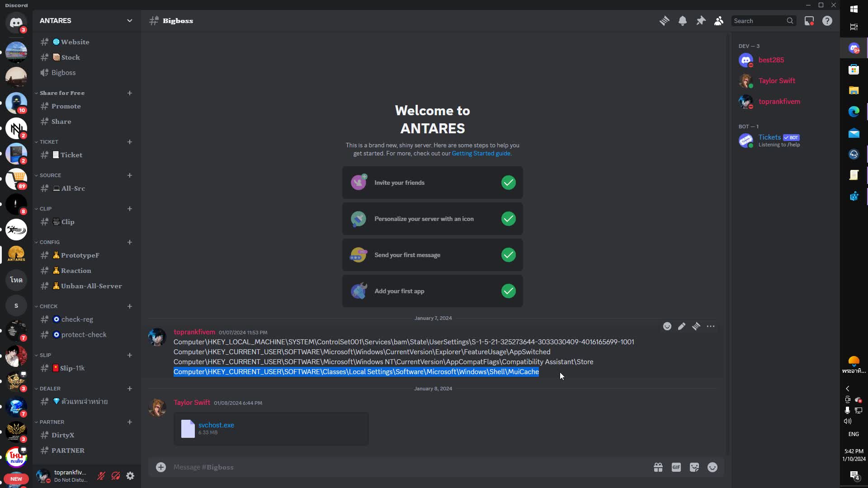The height and width of the screenshot is (488, 868).
Task: Open pinned messages icon
Action: click(x=701, y=21)
